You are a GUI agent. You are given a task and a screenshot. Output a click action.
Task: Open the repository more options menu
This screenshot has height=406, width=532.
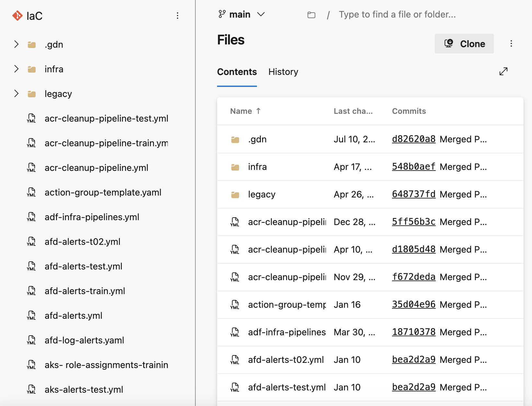[177, 16]
